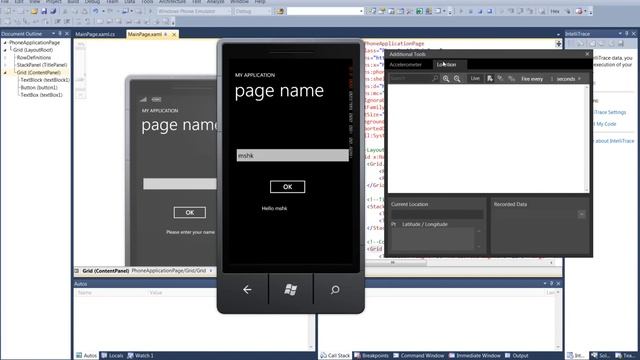Click the pin-placement icon in location toolbar
The image size is (640, 360).
point(490,78)
